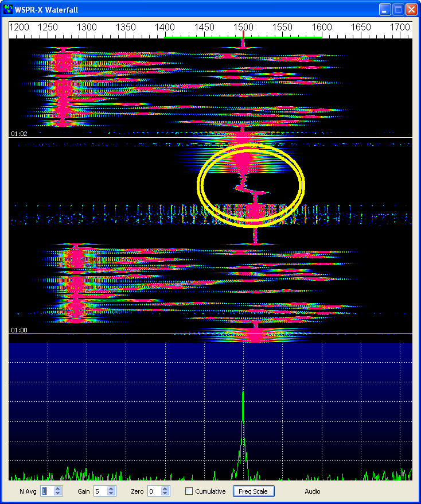Click the 1650 label on frequency scale
Viewport: 421px width, 504px height.
361,27
